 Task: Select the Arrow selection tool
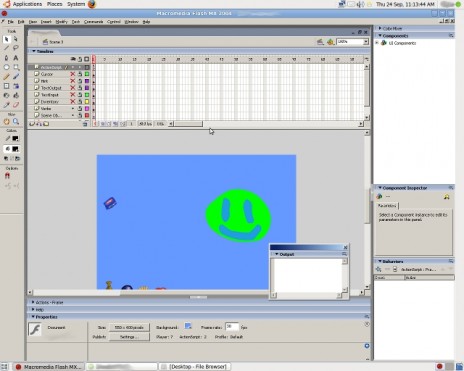(6, 39)
